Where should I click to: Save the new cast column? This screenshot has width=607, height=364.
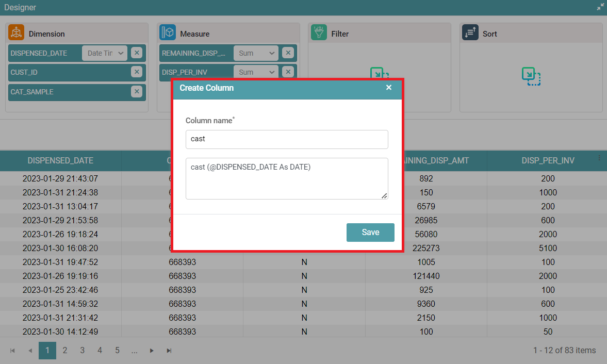[370, 233]
